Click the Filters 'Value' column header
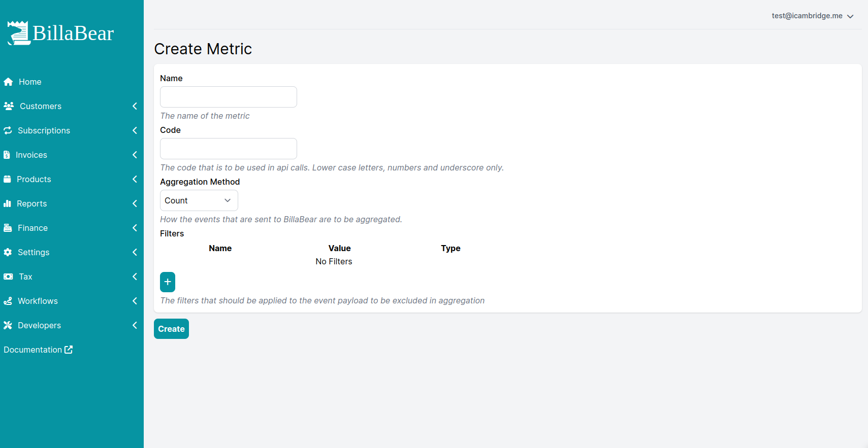Screen dimensions: 868x448 click(340, 248)
